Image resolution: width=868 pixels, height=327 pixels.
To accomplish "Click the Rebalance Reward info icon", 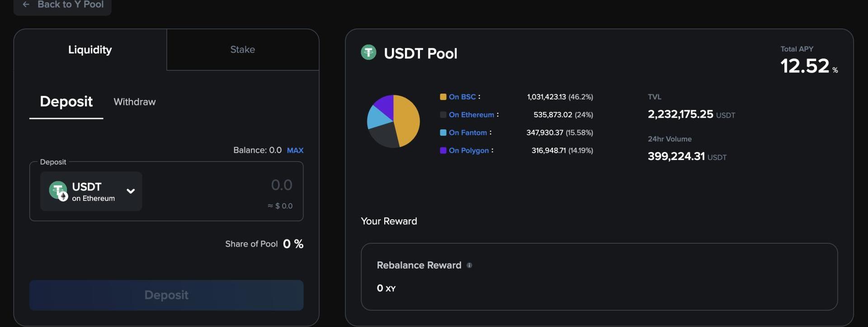I will [x=469, y=265].
